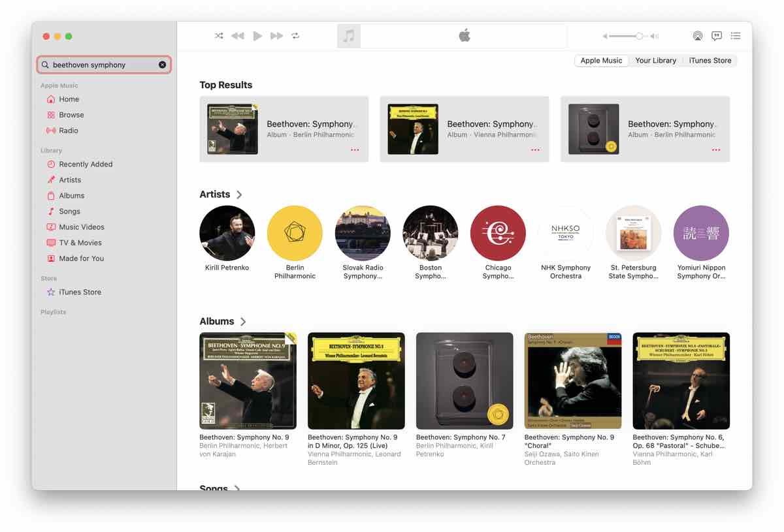Click the beethoven symphony search field
Viewport: 784px width, 532px height.
point(104,65)
